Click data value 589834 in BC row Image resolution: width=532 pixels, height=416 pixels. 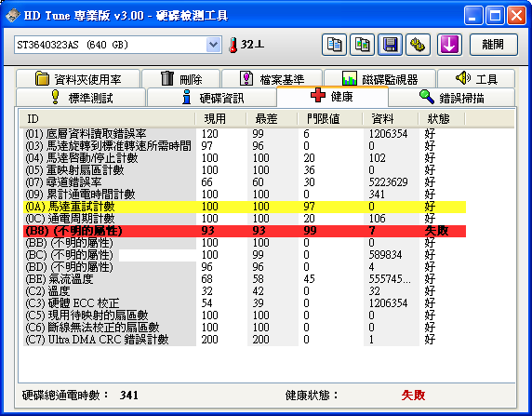(x=385, y=255)
